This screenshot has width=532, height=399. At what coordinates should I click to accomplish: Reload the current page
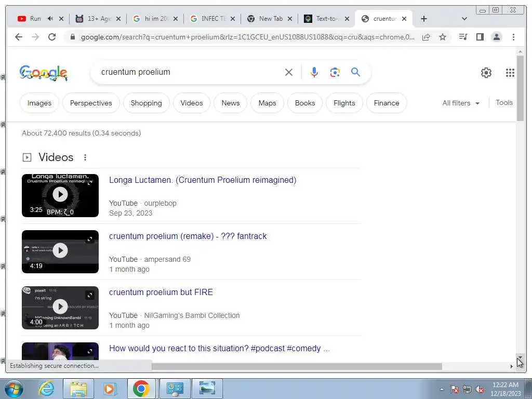pyautogui.click(x=52, y=37)
